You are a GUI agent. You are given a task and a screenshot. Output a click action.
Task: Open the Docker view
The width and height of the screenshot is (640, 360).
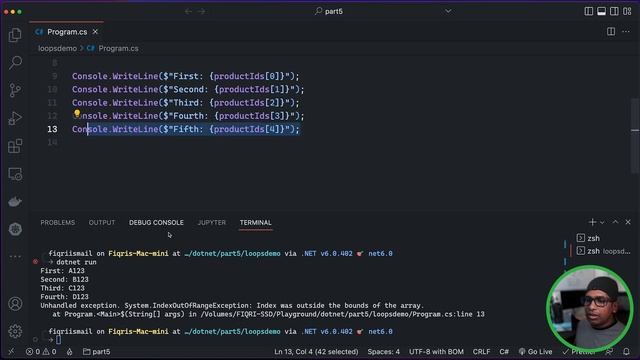[x=15, y=202]
